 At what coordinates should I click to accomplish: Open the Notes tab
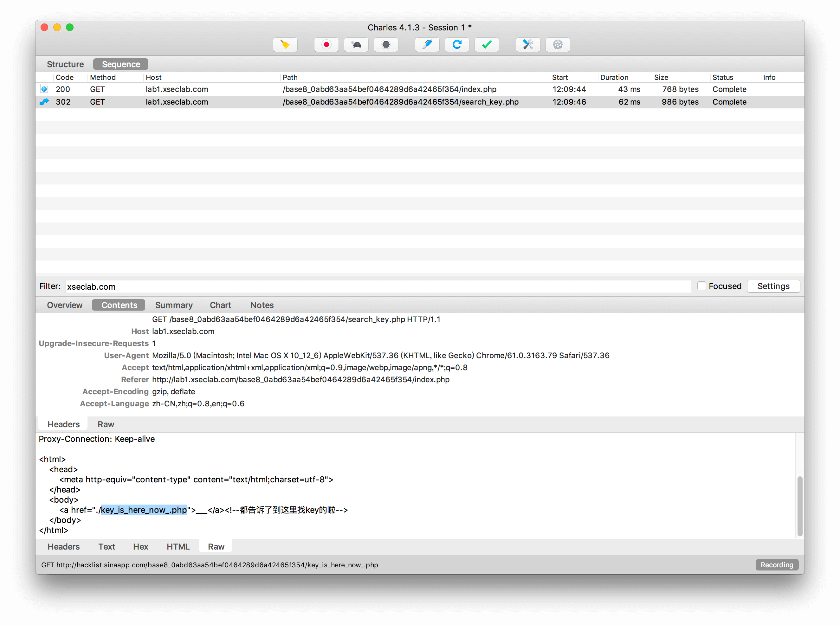(x=262, y=305)
